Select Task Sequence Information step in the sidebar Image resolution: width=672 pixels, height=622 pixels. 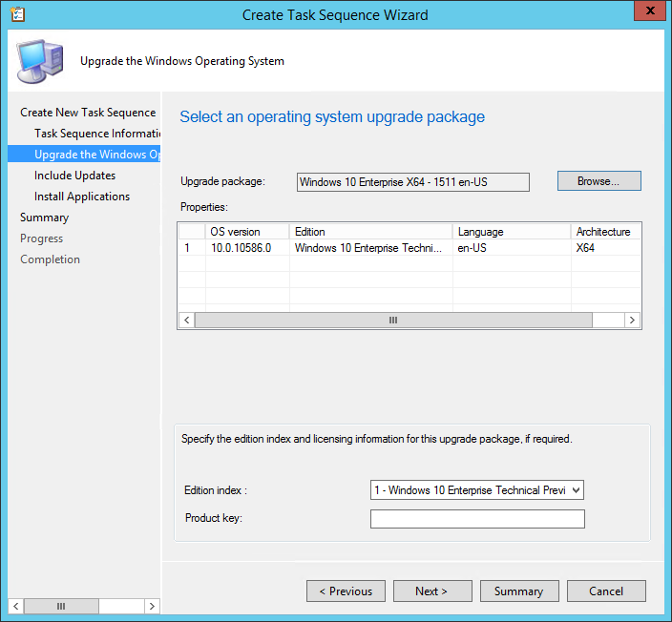click(97, 134)
